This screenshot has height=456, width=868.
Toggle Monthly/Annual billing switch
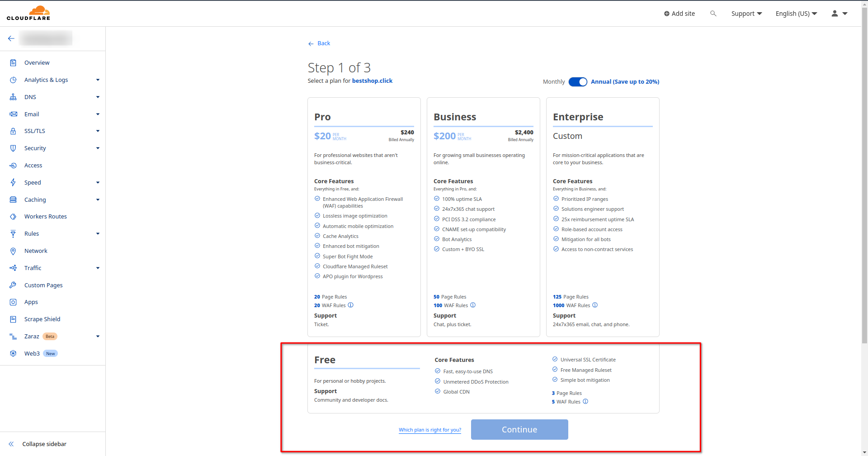click(x=578, y=82)
